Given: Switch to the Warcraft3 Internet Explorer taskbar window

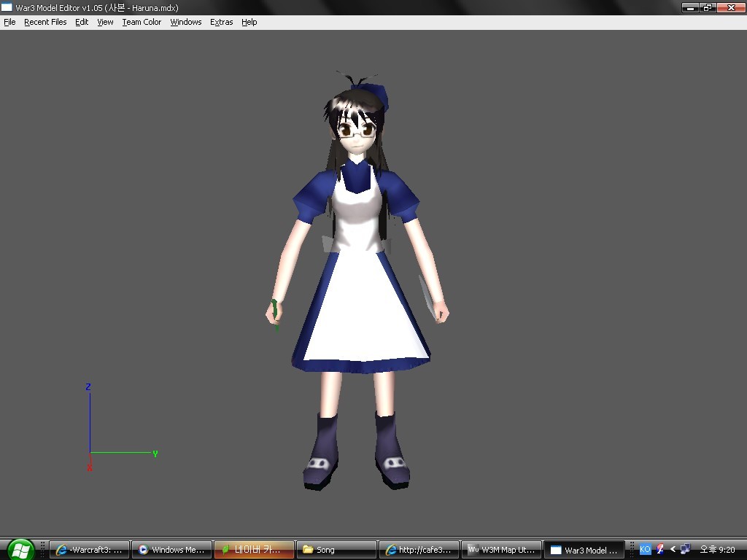Looking at the screenshot, I should [89, 550].
